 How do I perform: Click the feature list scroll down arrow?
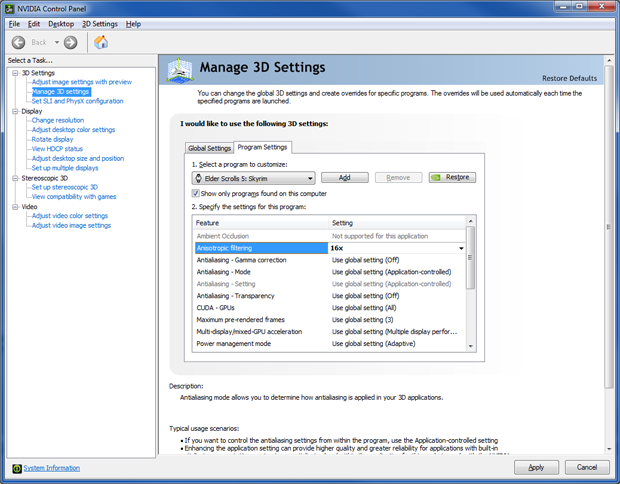471,346
